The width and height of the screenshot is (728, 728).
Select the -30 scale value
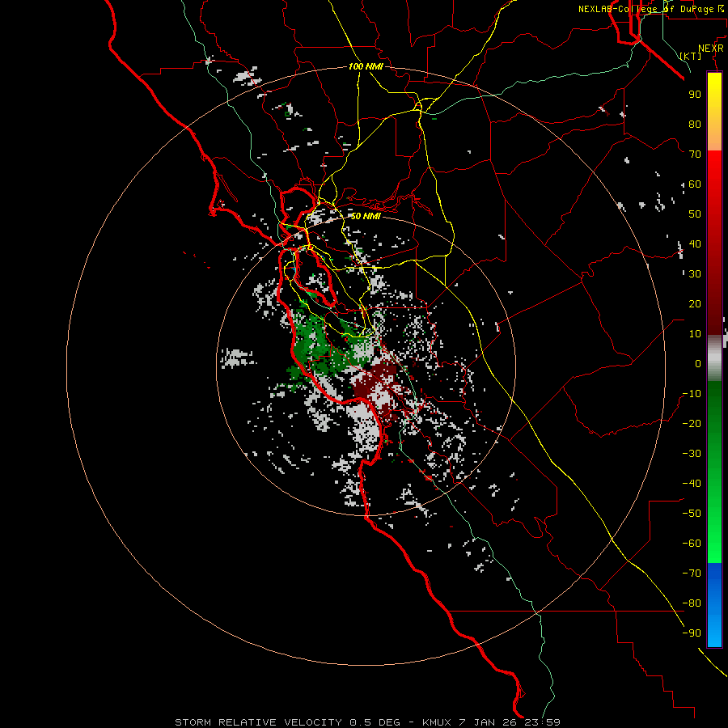(692, 454)
